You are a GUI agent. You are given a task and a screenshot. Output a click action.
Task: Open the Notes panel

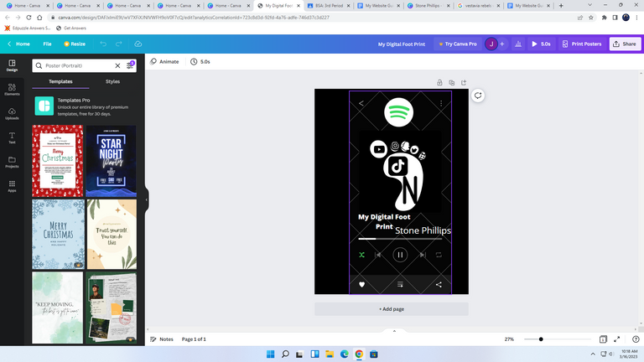click(162, 339)
